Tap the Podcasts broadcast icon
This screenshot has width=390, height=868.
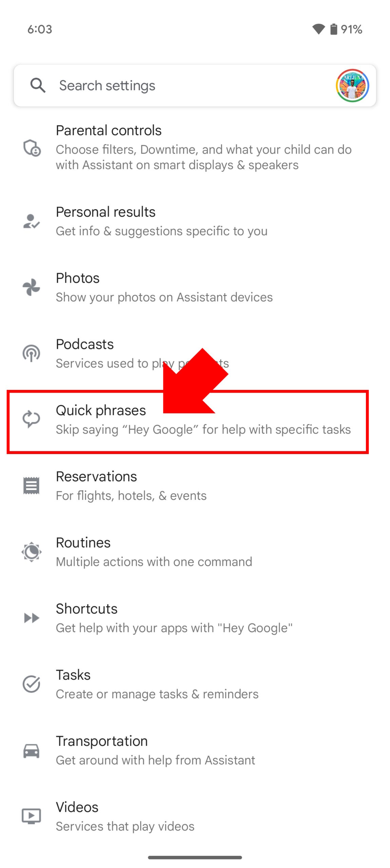tap(32, 353)
